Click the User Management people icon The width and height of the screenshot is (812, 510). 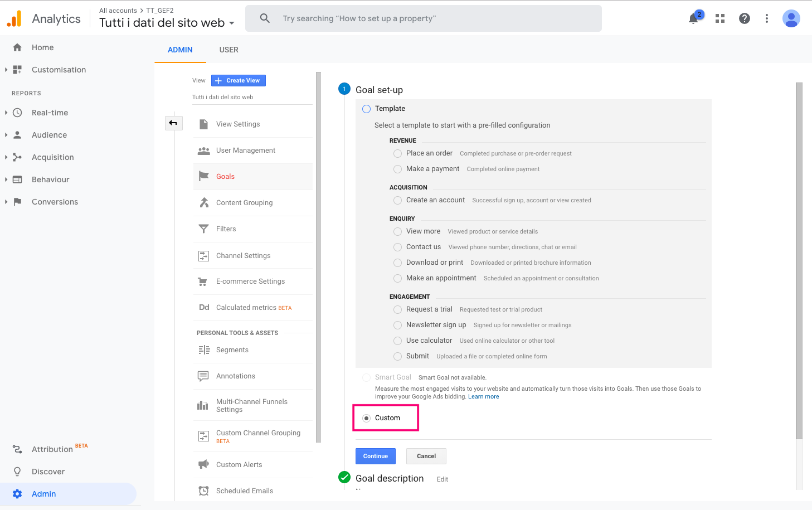(204, 150)
